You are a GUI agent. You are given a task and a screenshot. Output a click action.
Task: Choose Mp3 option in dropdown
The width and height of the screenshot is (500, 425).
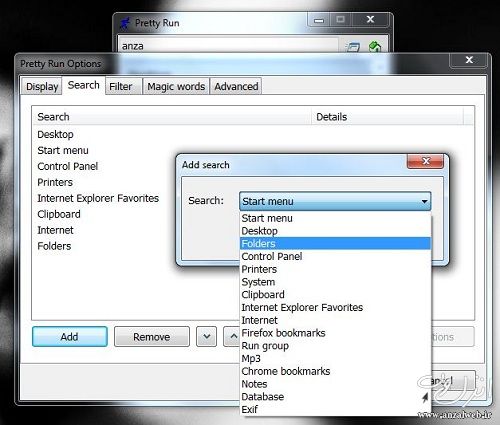point(335,358)
